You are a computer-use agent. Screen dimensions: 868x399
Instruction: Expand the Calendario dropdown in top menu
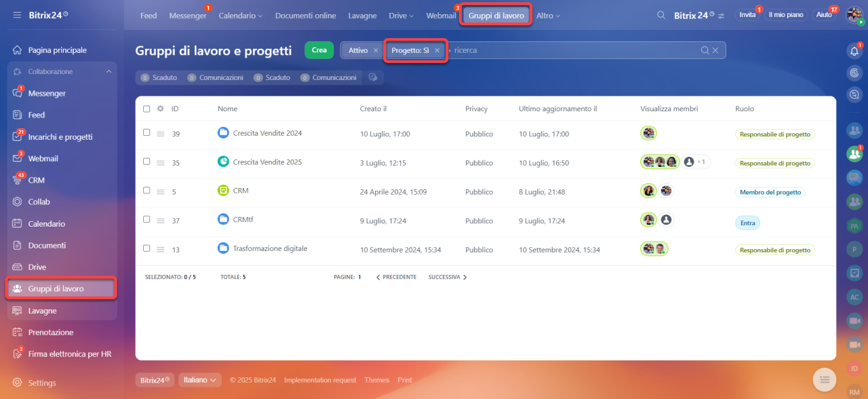click(241, 16)
